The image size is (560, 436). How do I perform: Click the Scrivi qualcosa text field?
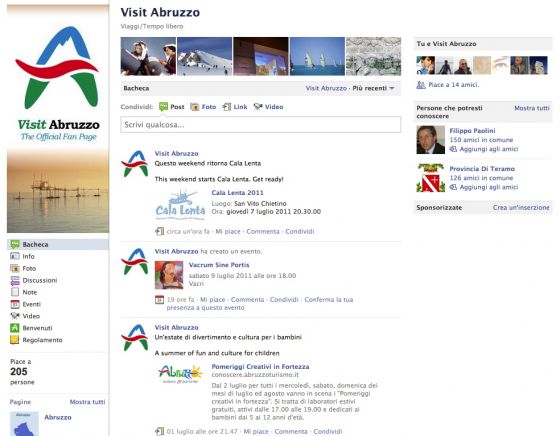pyautogui.click(x=261, y=125)
